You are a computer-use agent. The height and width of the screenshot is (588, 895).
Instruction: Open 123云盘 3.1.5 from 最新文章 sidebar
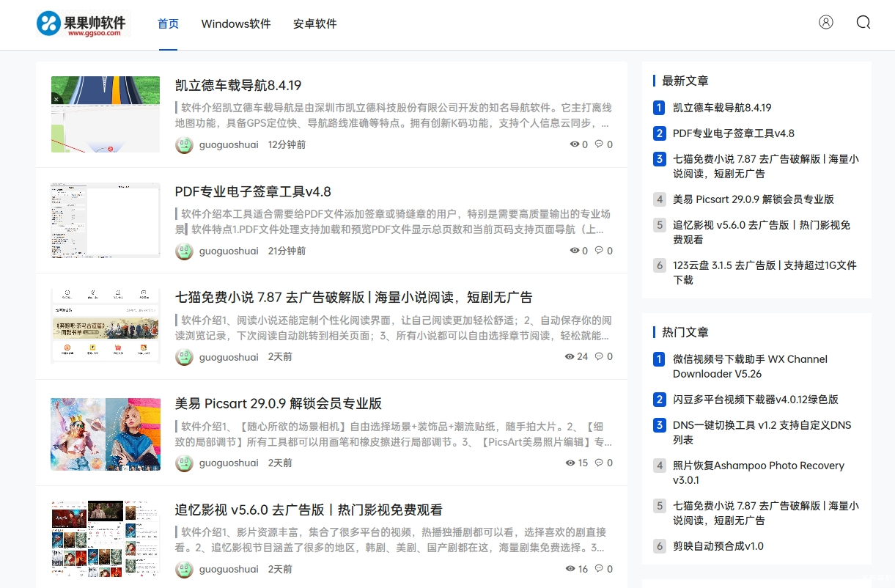pos(765,273)
